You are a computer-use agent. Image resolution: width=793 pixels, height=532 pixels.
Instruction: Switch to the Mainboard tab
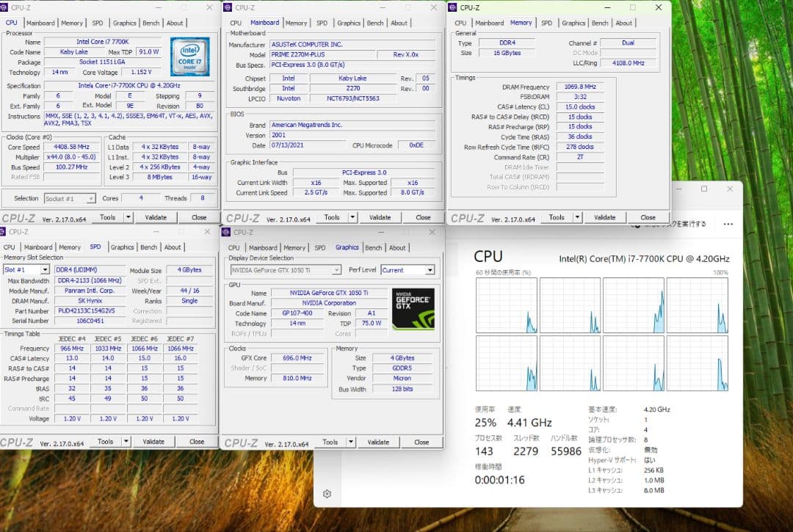(264, 23)
